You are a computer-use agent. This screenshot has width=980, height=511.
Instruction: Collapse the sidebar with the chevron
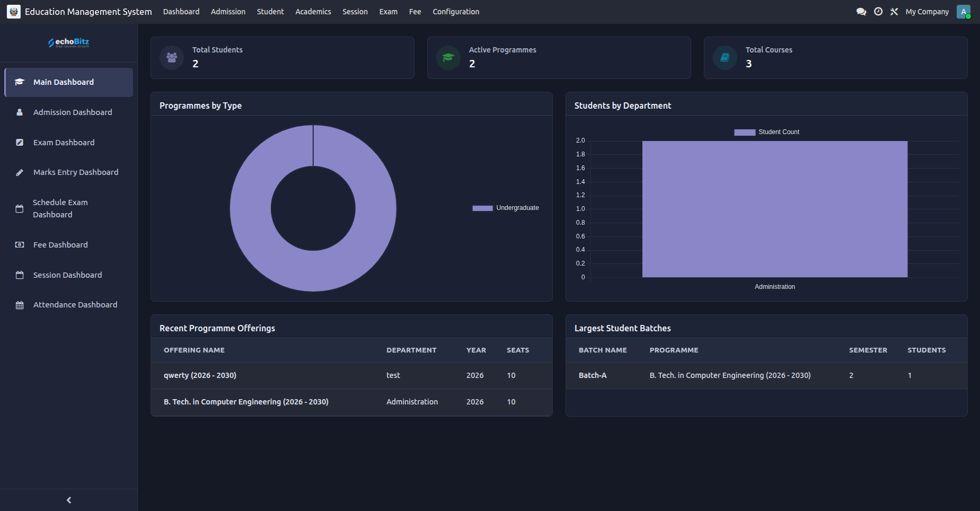(x=69, y=500)
